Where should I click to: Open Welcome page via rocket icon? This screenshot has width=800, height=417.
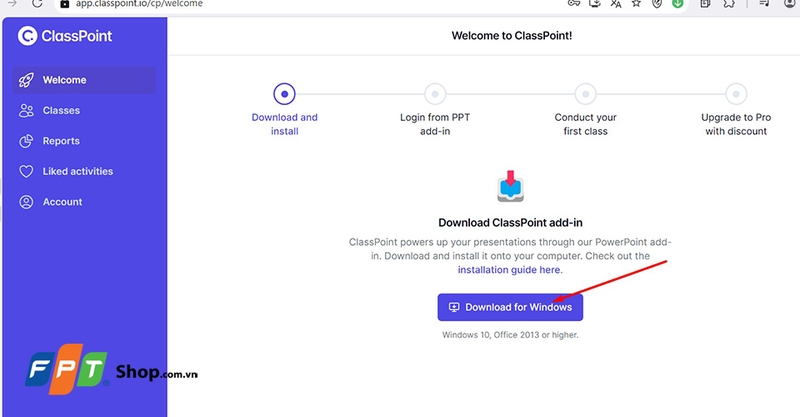click(x=26, y=80)
